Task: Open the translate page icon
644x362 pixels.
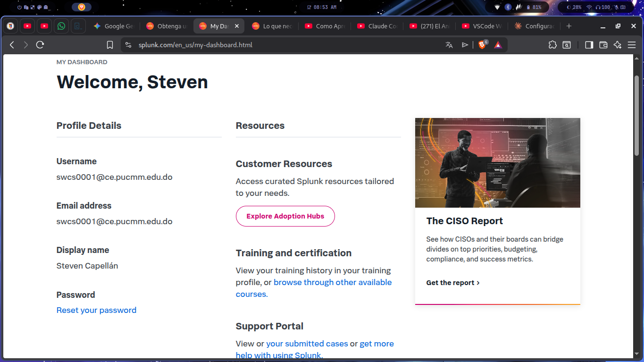Action: point(449,45)
